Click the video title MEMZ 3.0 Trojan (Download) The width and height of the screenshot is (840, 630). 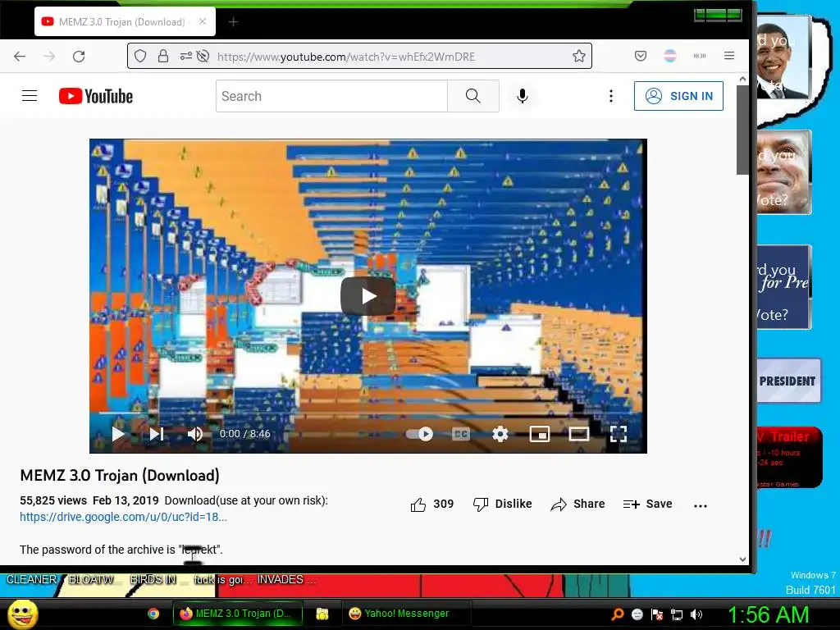click(120, 476)
